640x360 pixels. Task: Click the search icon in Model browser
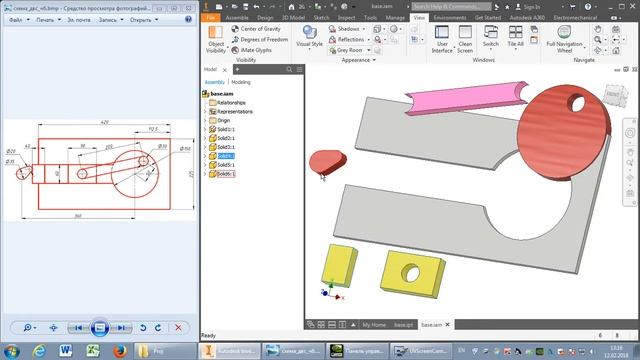tap(289, 69)
